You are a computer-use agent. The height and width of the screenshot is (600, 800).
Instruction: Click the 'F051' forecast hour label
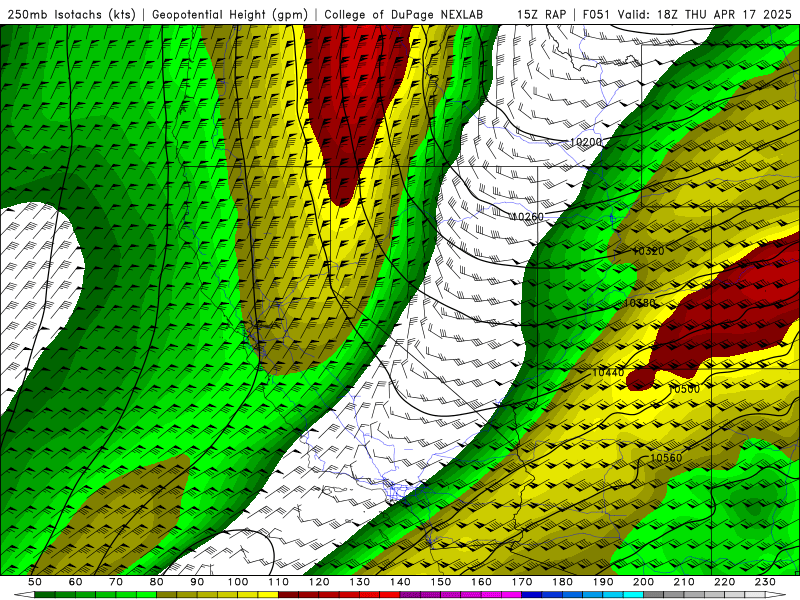[596, 14]
